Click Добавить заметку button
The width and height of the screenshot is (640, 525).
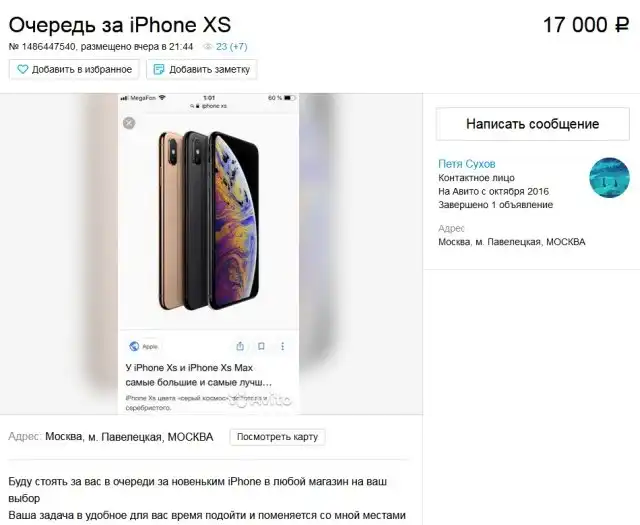coord(202,69)
